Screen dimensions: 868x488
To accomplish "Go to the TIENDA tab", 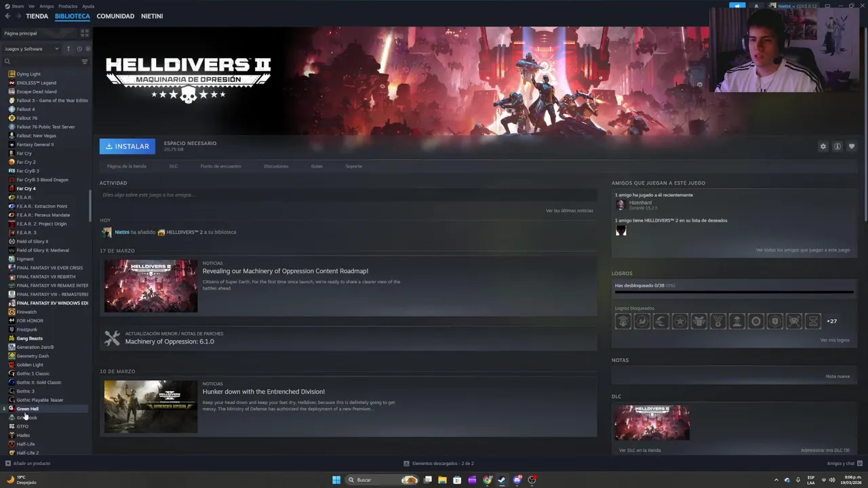I will tap(37, 16).
